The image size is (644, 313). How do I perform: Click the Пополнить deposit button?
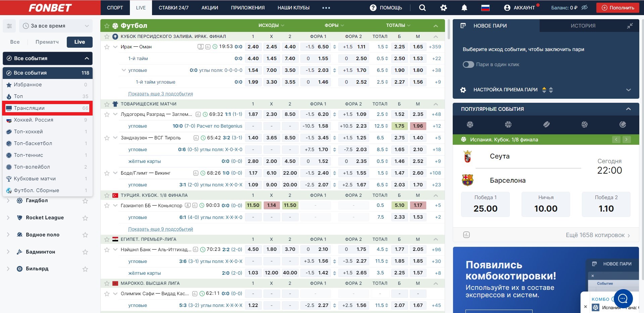pyautogui.click(x=617, y=8)
